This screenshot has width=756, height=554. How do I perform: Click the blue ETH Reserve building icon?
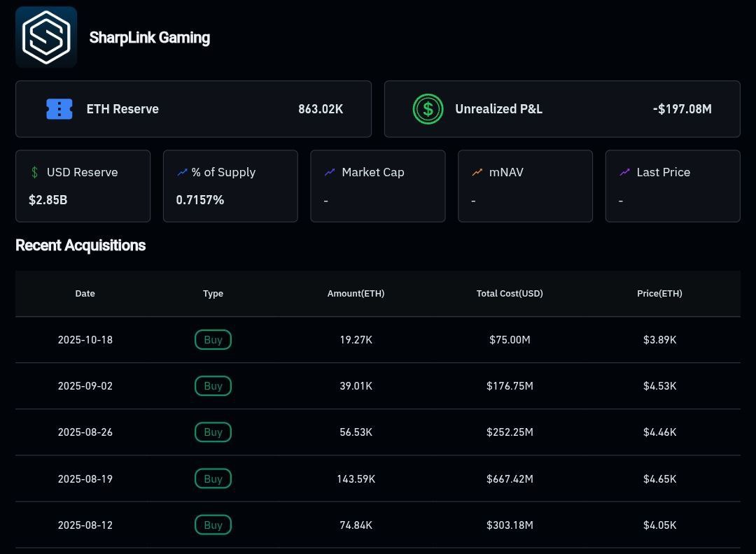point(59,109)
